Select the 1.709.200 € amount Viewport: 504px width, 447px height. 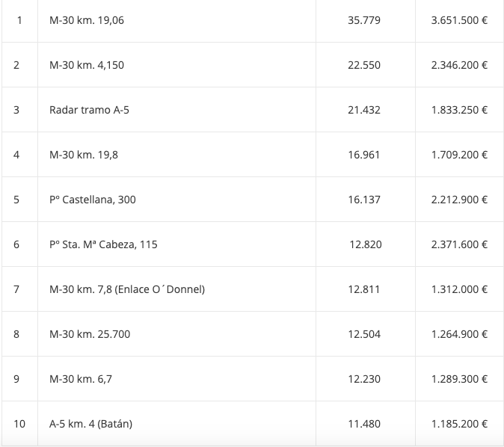point(459,155)
